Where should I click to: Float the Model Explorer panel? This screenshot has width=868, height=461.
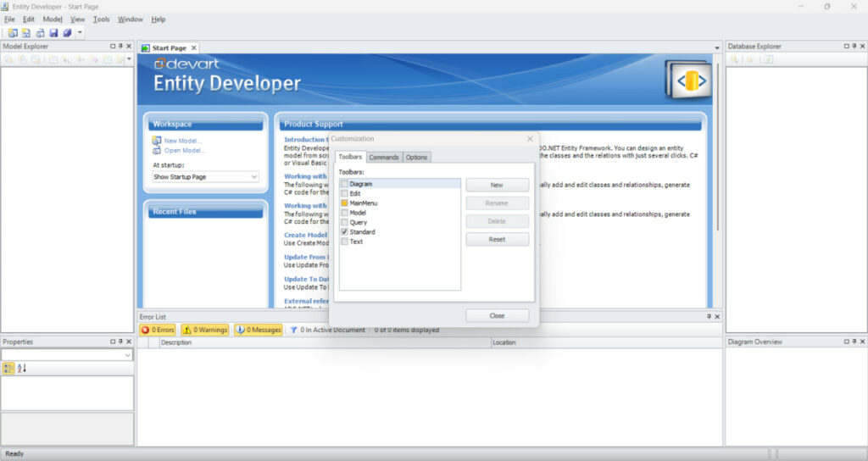pos(113,47)
